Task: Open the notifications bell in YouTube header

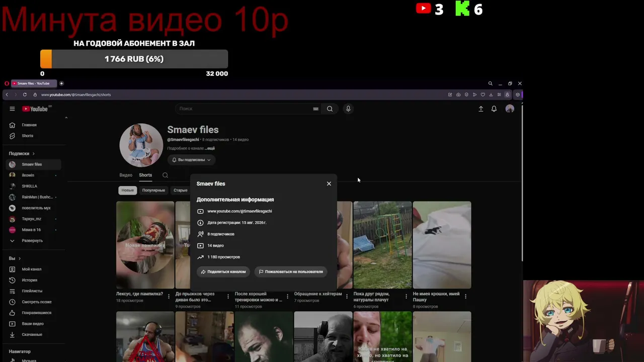Action: (x=494, y=109)
